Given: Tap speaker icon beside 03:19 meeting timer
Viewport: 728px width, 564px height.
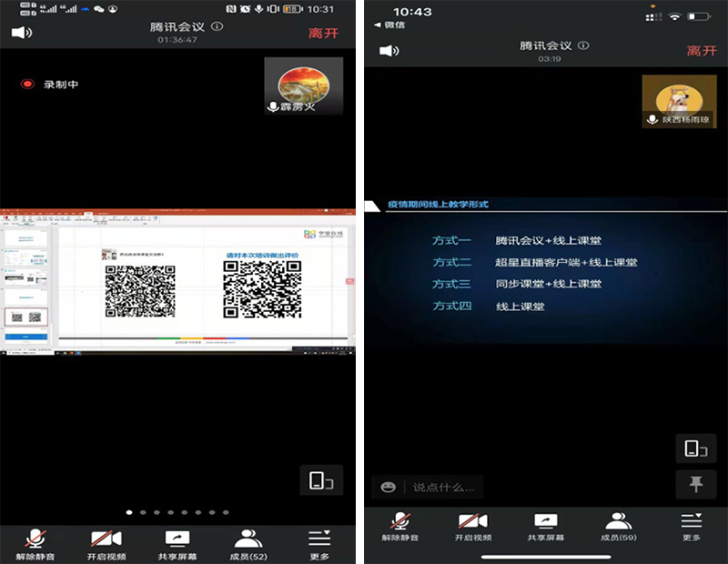Looking at the screenshot, I should pyautogui.click(x=389, y=51).
